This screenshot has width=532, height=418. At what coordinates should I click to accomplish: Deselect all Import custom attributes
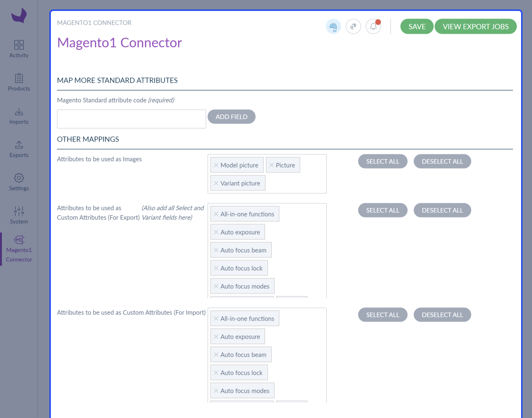tap(442, 315)
